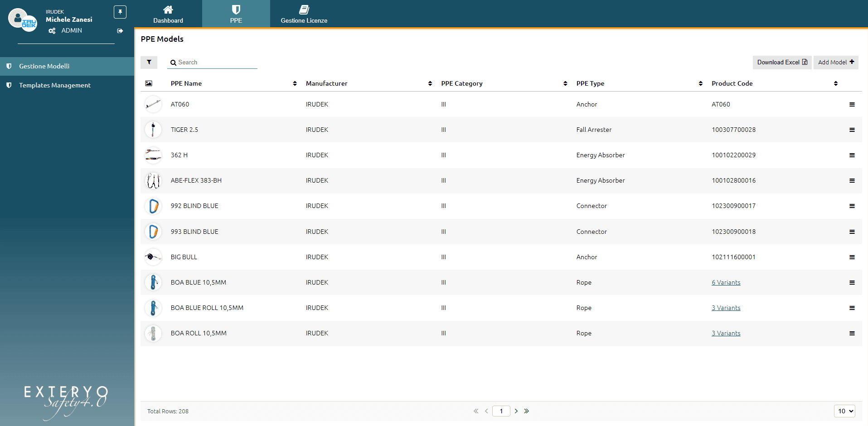This screenshot has width=868, height=426.
Task: Click the AT060 product thumbnail
Action: pos(153,104)
